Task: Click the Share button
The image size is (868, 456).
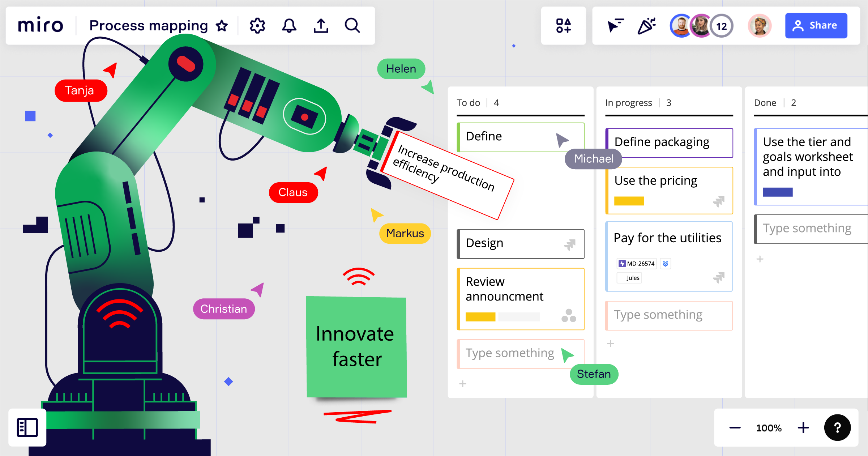Action: point(816,26)
